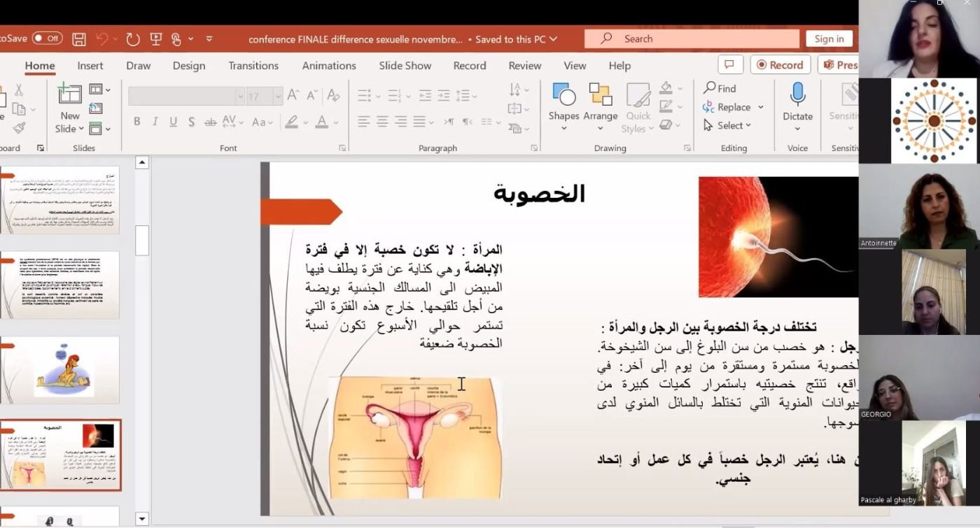Toggle text Shadow formatting
980x528 pixels.
(191, 122)
